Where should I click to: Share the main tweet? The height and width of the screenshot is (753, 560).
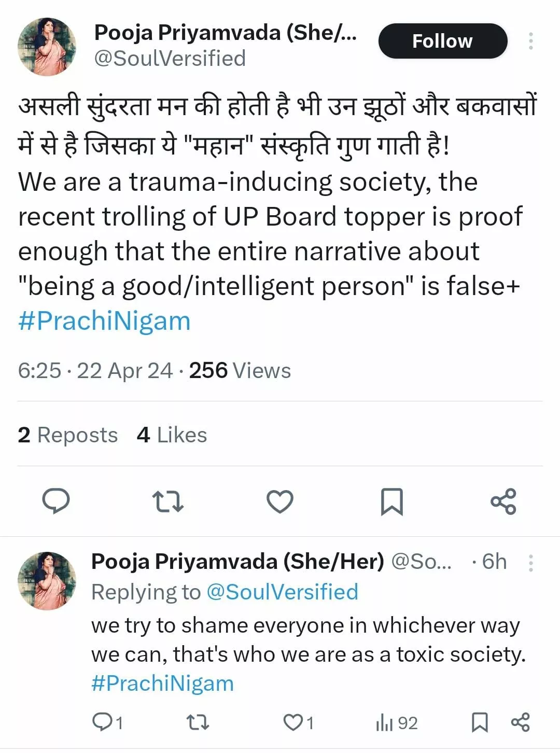tap(503, 501)
